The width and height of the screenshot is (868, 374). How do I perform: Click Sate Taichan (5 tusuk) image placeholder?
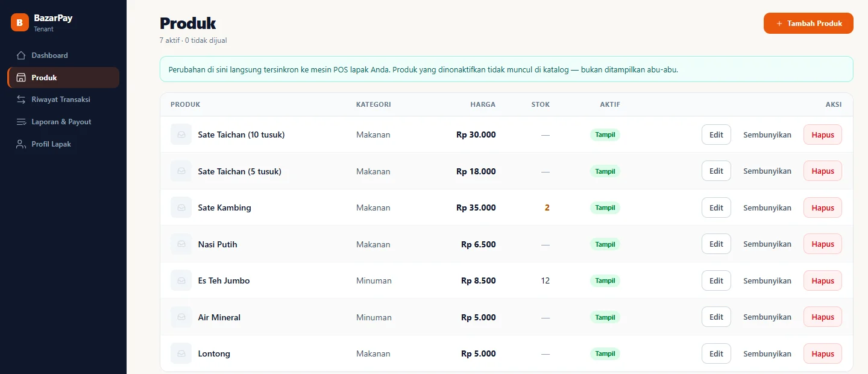181,171
